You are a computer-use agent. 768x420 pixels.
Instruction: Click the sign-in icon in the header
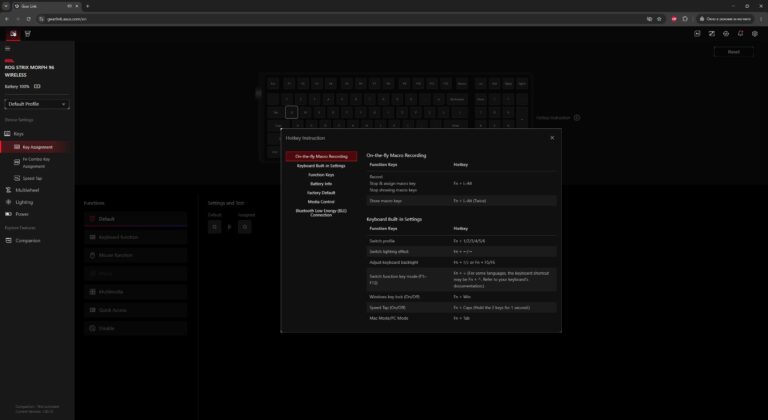point(697,34)
